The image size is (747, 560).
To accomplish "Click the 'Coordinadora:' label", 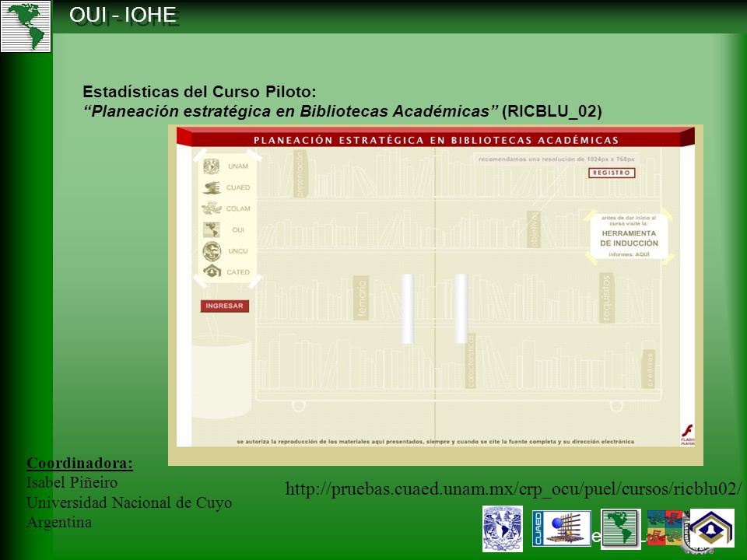I will [79, 463].
